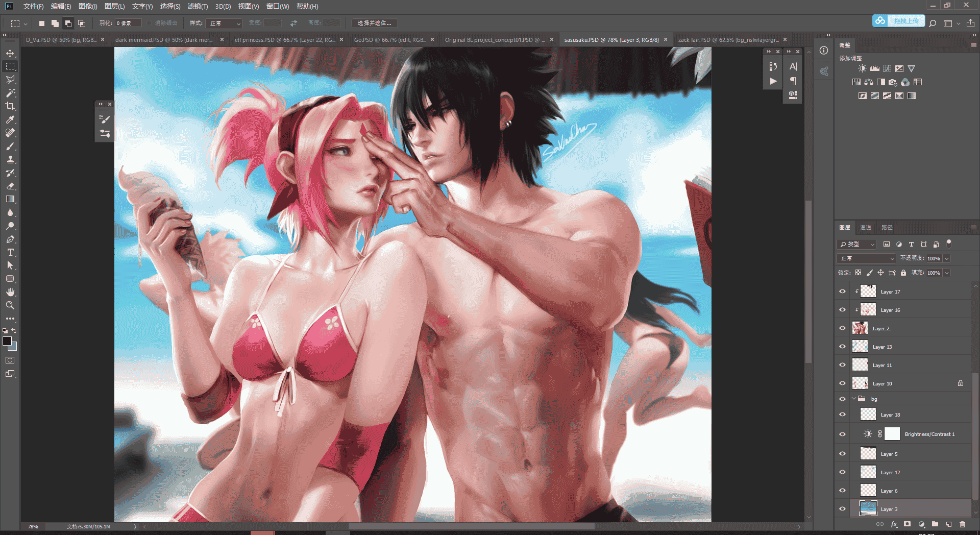Open the Layers panel options menu
Image resolution: width=980 pixels, height=535 pixels.
click(973, 227)
